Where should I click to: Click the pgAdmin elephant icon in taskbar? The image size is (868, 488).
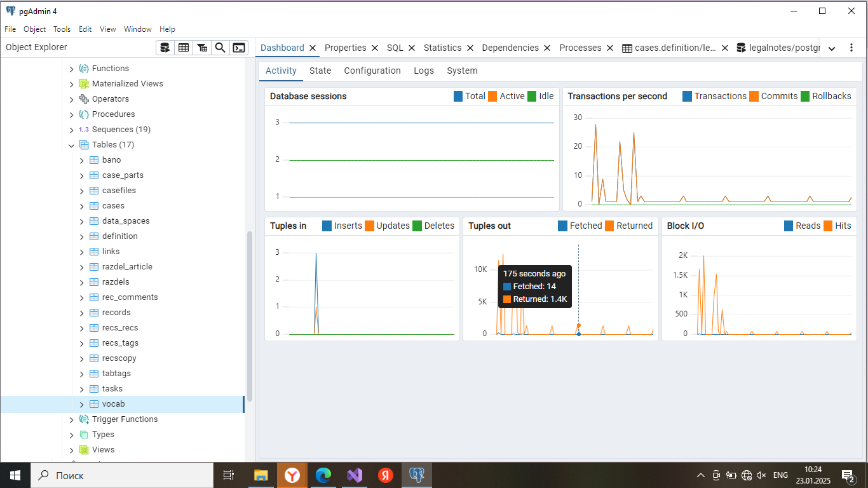pos(417,475)
